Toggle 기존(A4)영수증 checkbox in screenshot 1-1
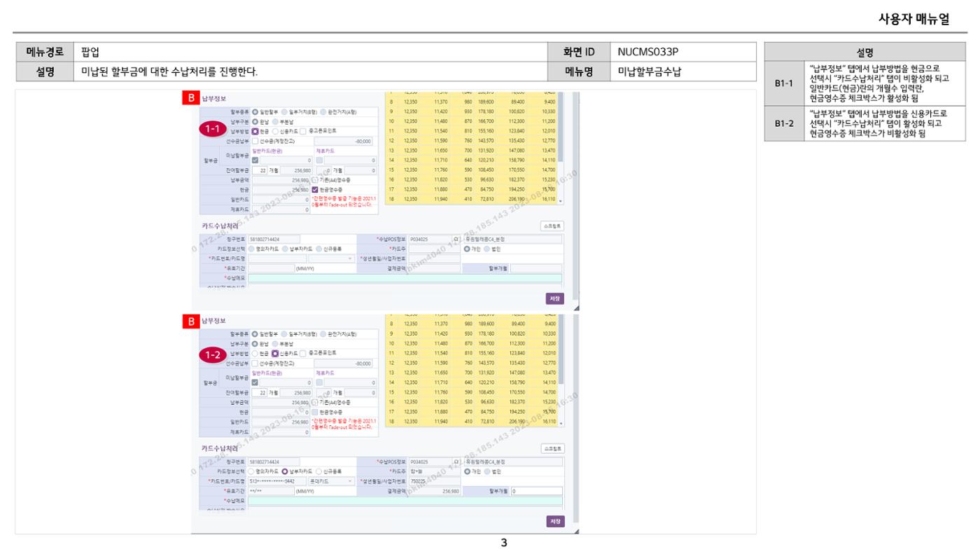980x552 pixels. (x=314, y=180)
